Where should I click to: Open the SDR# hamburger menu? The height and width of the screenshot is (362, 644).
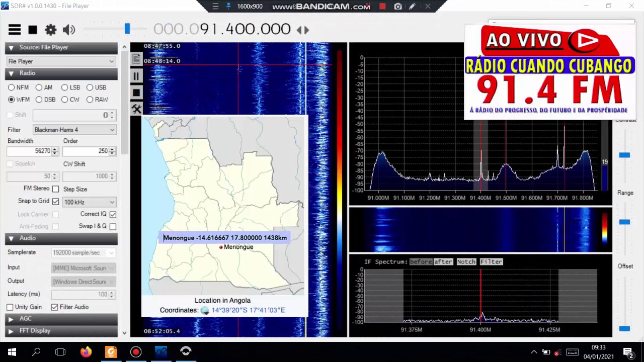(15, 30)
